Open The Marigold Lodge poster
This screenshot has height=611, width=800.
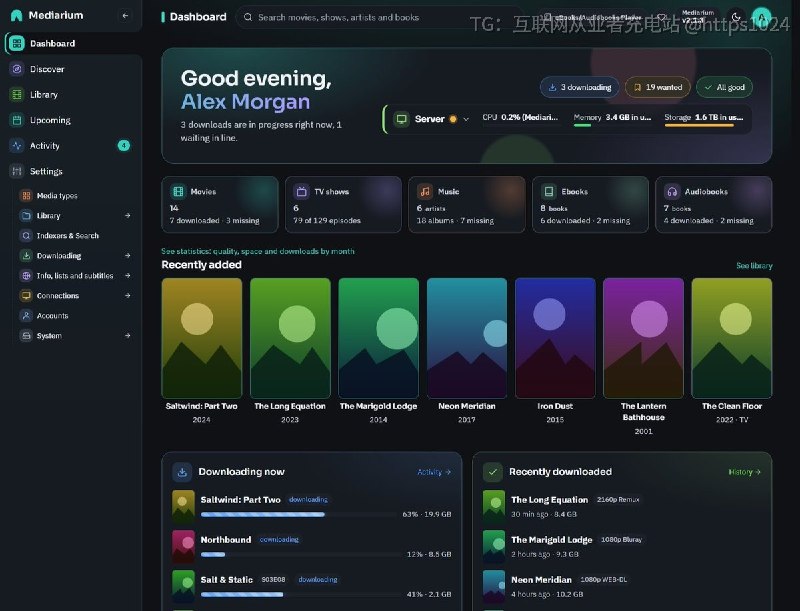[379, 338]
